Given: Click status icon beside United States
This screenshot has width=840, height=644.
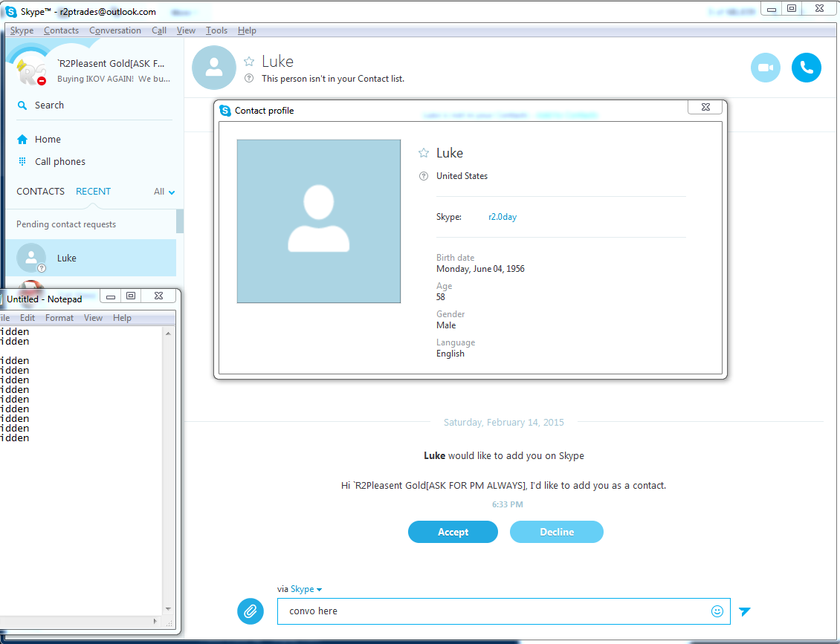Looking at the screenshot, I should tap(423, 176).
